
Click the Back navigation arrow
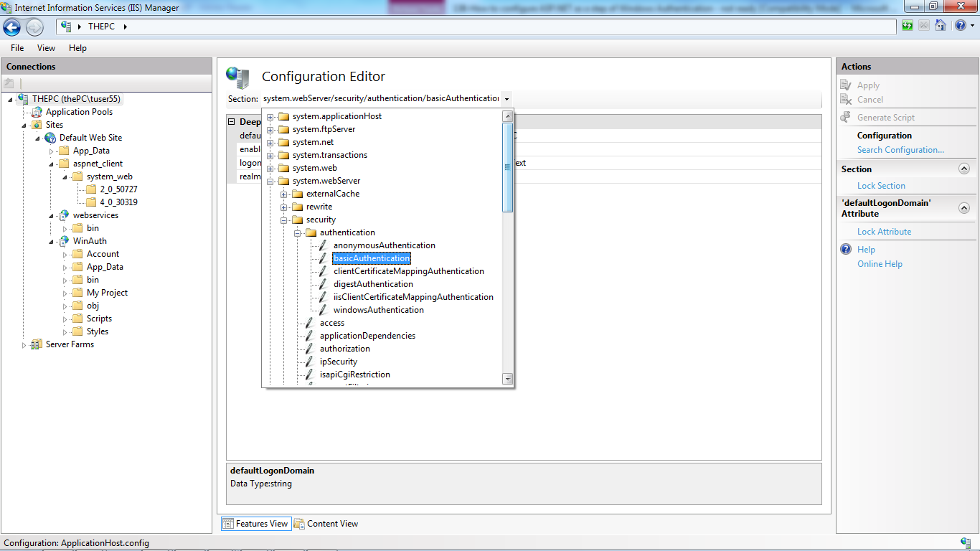click(x=11, y=27)
